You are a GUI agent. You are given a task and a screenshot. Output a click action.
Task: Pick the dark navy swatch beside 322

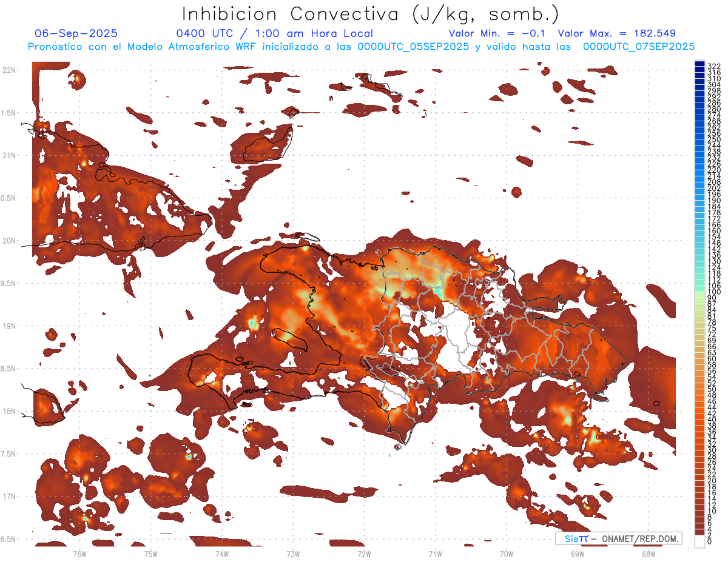coord(699,64)
